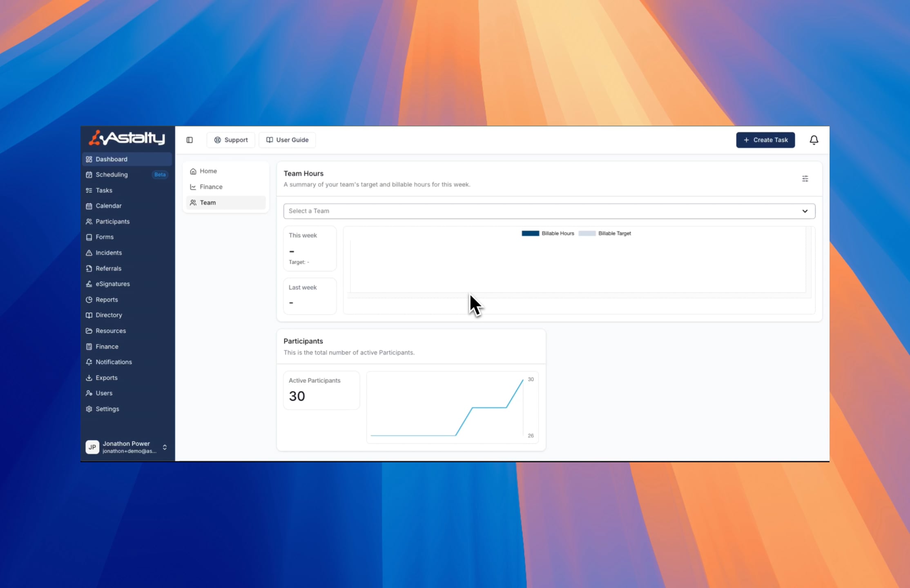The height and width of the screenshot is (588, 910).
Task: Click the Directory book icon
Action: [89, 315]
